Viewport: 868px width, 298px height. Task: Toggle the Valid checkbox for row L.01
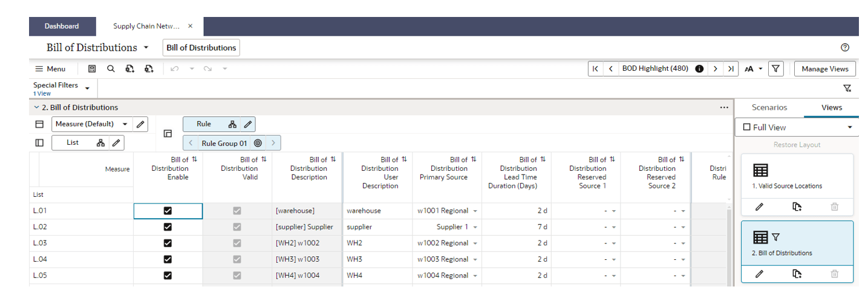pos(237,211)
